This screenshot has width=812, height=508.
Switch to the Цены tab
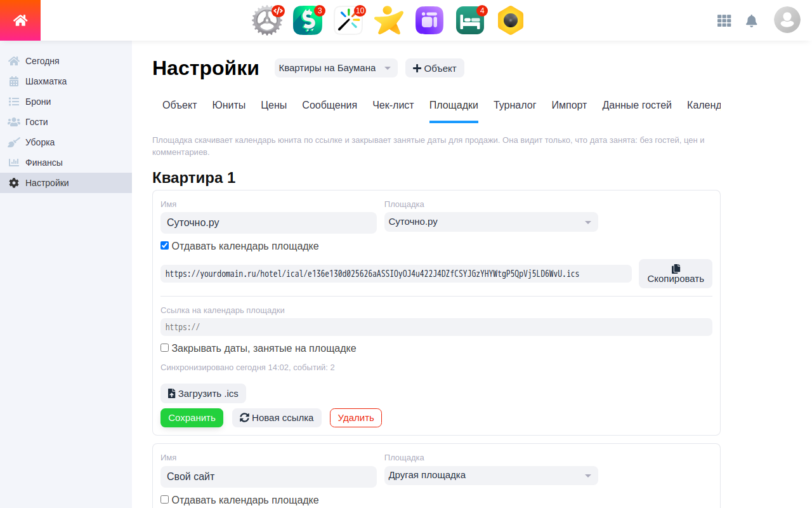point(274,105)
